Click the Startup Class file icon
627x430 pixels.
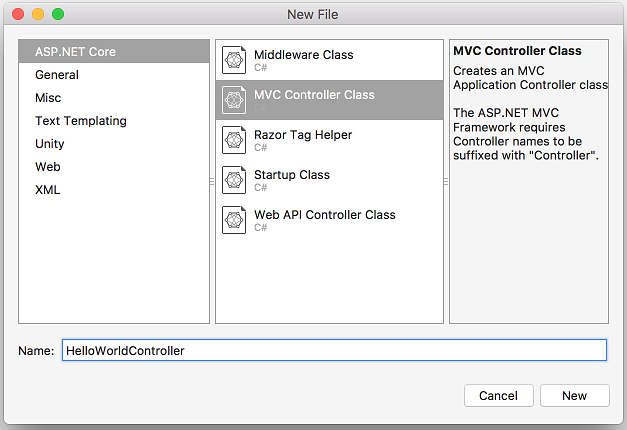point(234,180)
